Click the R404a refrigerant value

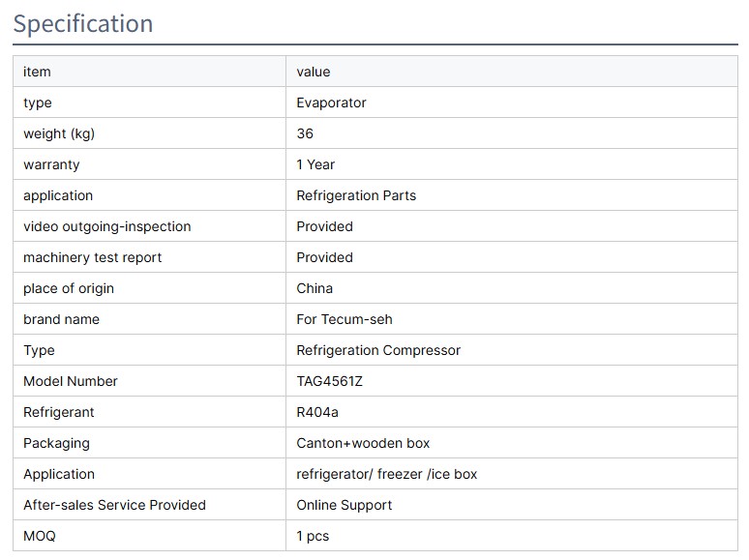[315, 412]
